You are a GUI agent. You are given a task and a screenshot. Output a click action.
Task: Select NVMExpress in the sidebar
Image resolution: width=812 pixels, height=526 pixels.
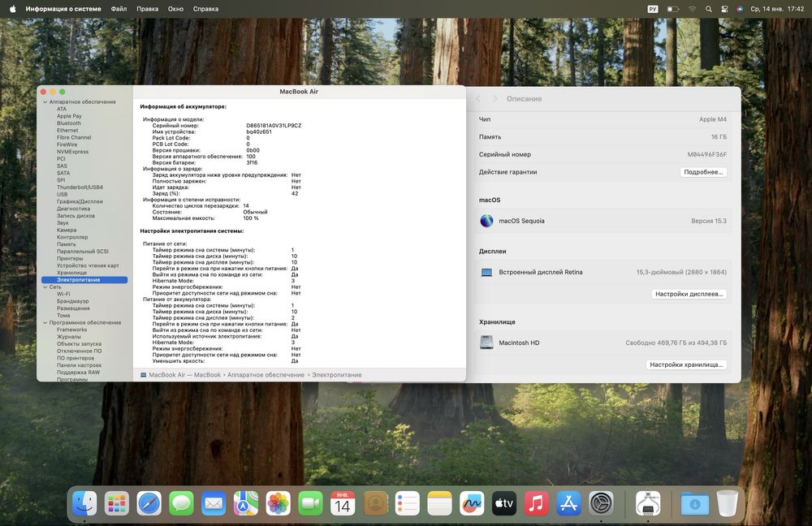(x=72, y=152)
